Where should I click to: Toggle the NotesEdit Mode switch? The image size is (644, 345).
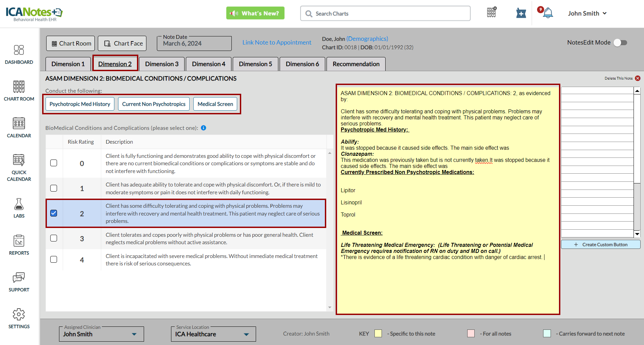[620, 42]
